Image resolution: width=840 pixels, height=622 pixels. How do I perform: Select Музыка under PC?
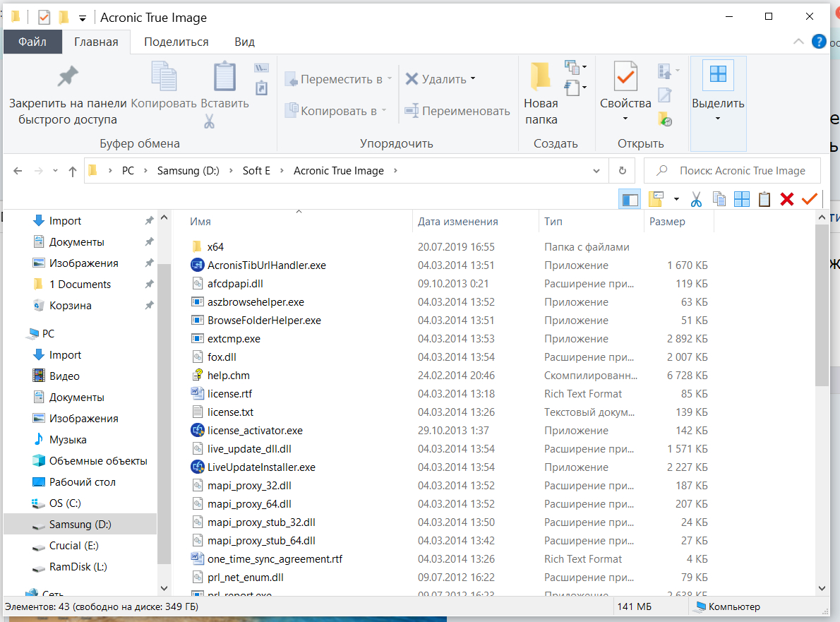68,440
